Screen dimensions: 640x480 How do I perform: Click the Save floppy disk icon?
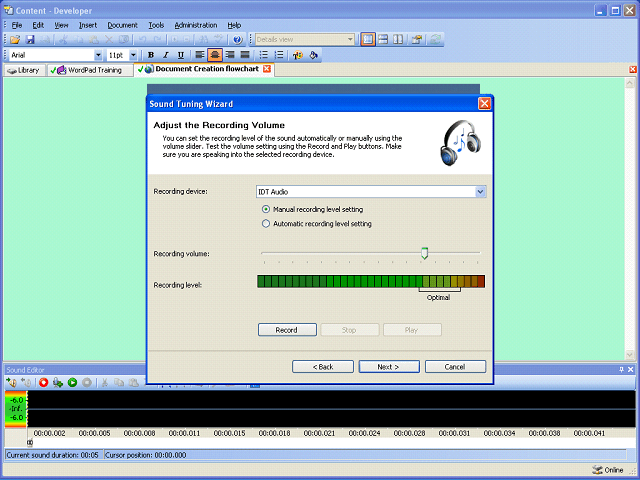[x=30, y=40]
